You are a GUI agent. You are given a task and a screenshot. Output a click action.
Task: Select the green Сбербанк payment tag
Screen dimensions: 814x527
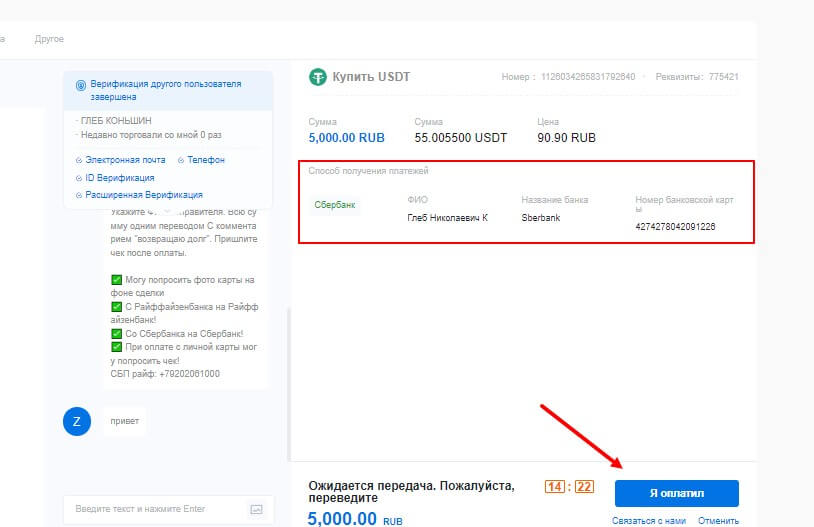(x=335, y=204)
